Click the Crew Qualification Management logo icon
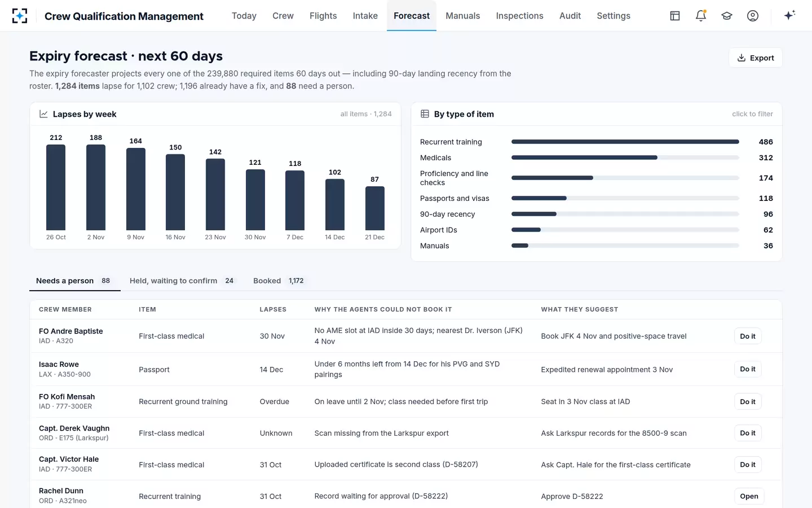This screenshot has height=508, width=812. 20,16
